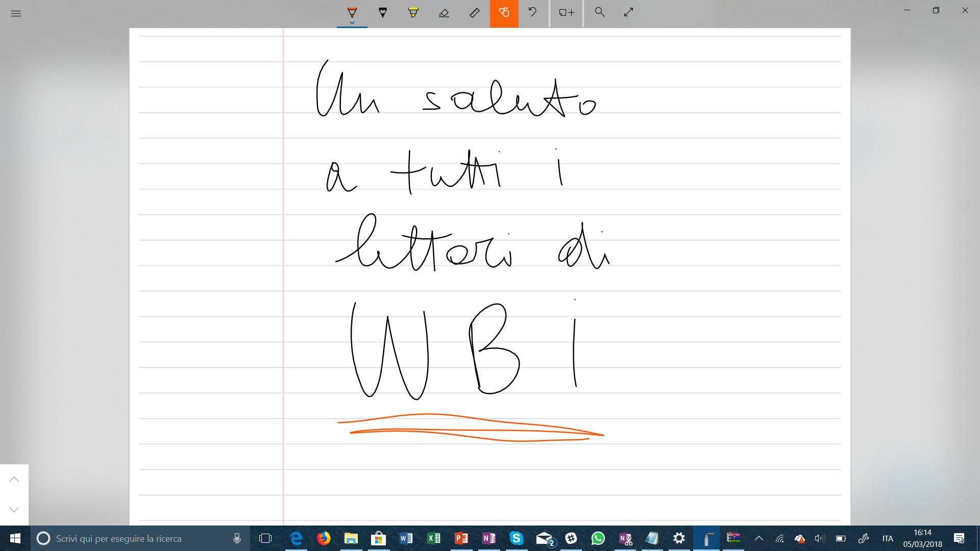The height and width of the screenshot is (551, 980).
Task: Open the volume control tray icon
Action: tap(820, 538)
